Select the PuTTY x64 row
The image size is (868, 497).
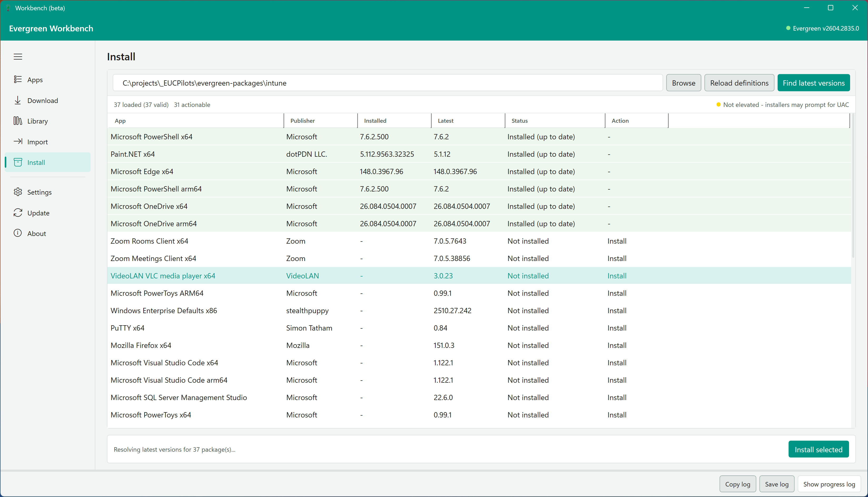[479, 328]
